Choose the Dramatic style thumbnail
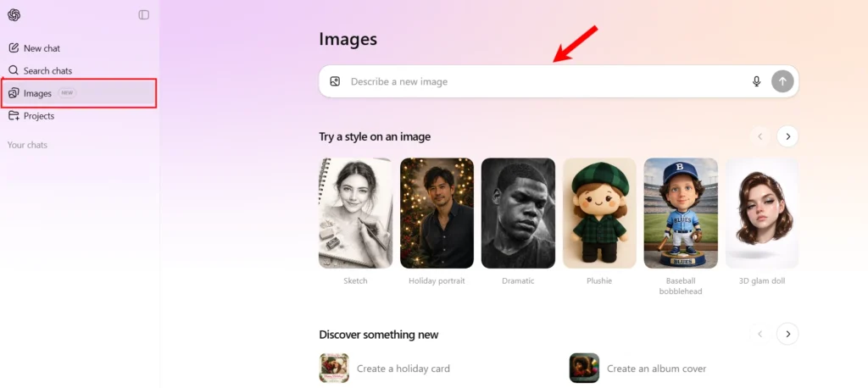 pos(518,213)
